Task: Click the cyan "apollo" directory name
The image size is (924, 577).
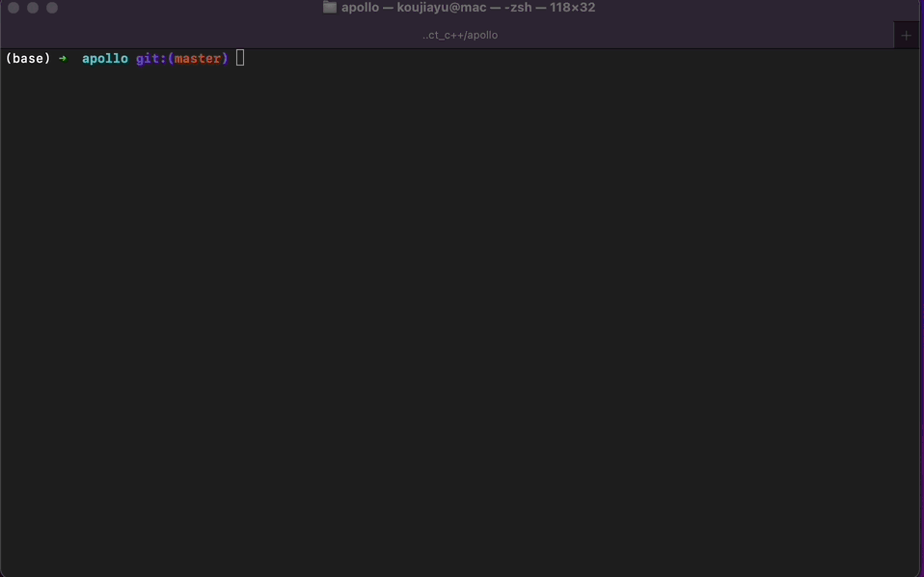Action: (x=105, y=58)
